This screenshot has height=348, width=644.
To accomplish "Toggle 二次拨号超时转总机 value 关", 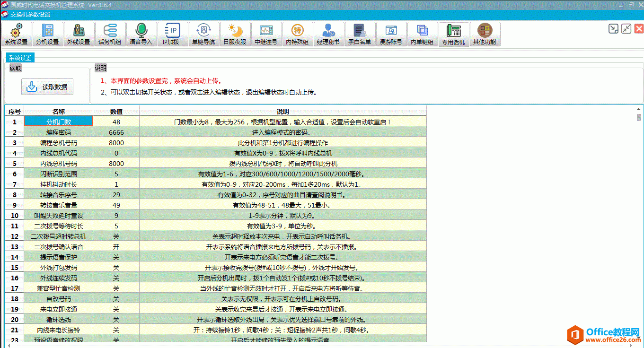I will pyautogui.click(x=116, y=236).
